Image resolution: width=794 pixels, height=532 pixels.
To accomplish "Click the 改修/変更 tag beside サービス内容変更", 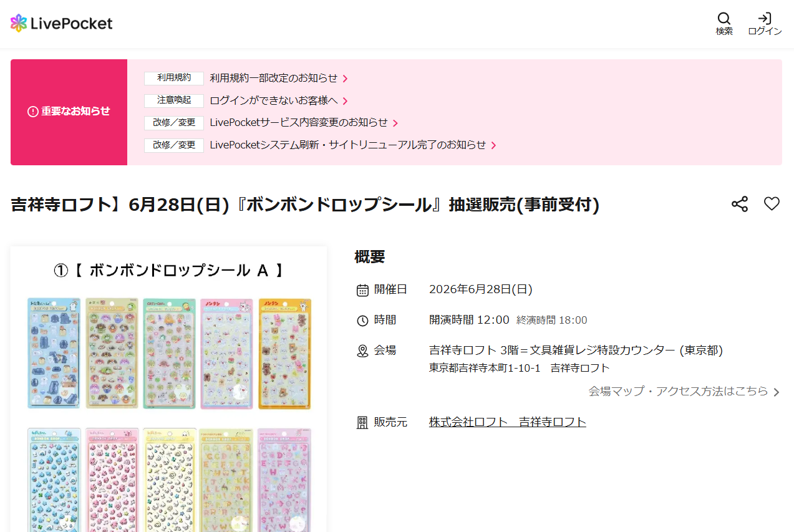I will coord(174,123).
